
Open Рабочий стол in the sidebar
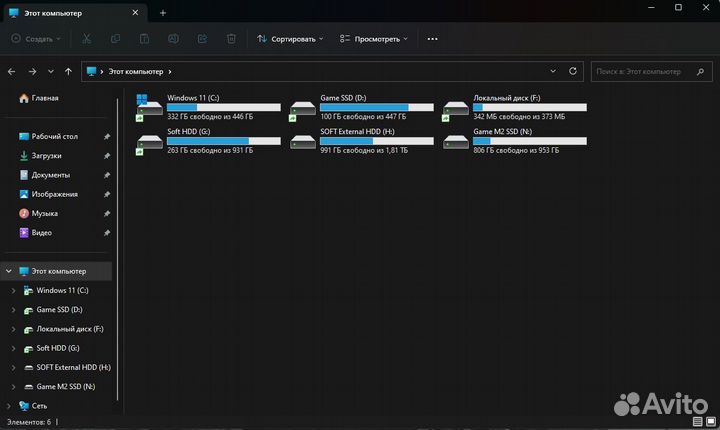(48, 136)
